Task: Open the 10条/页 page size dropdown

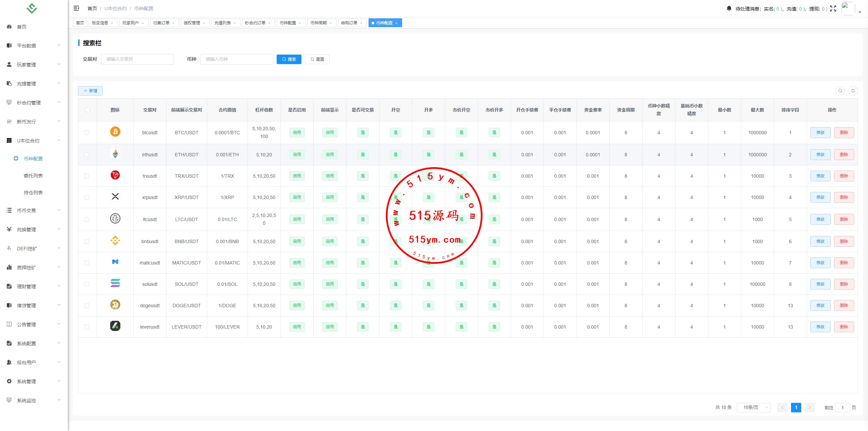Action: tap(753, 408)
